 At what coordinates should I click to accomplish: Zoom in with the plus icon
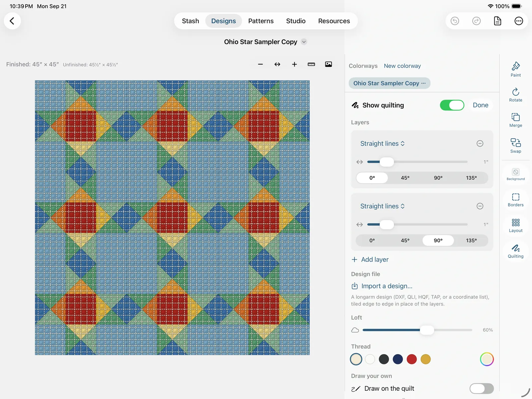tap(294, 64)
